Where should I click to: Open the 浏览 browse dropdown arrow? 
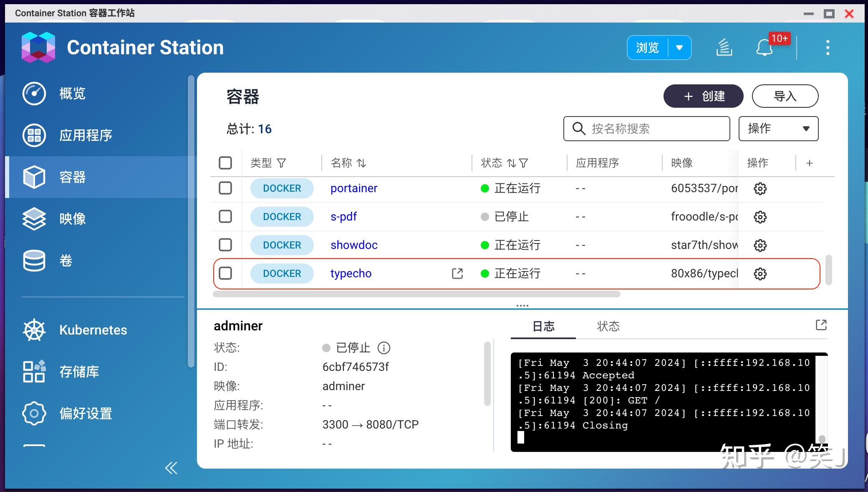(679, 48)
